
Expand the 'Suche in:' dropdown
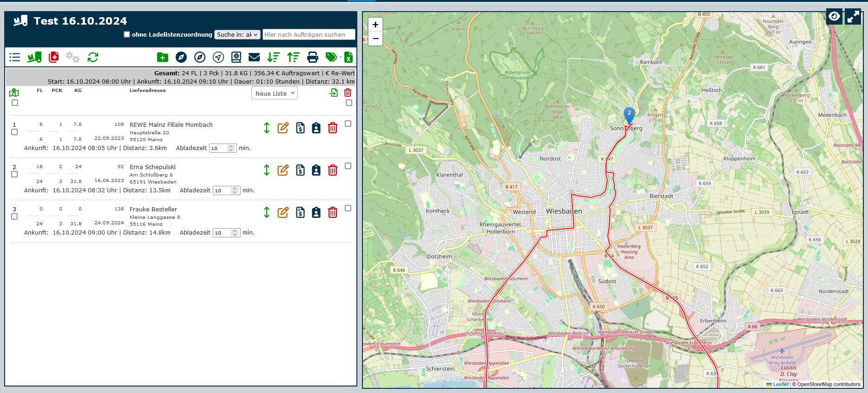[237, 34]
